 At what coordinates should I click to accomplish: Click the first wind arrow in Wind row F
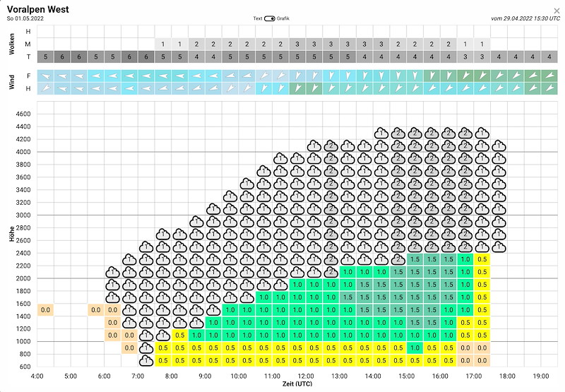click(x=45, y=76)
